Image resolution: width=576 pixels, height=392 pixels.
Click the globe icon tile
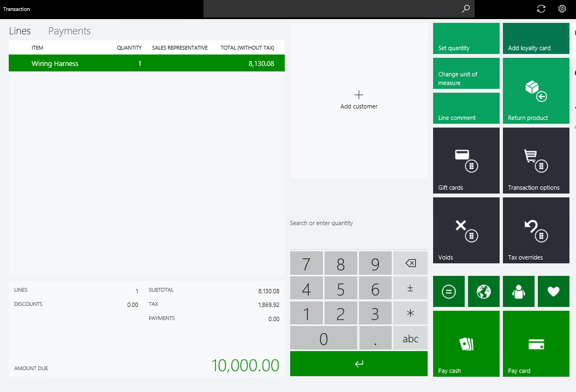coord(483,291)
